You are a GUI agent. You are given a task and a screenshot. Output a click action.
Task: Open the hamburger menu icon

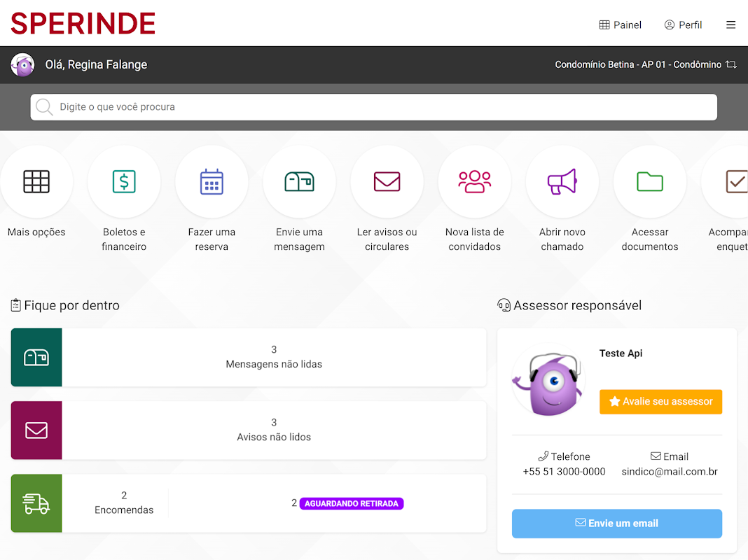click(730, 24)
